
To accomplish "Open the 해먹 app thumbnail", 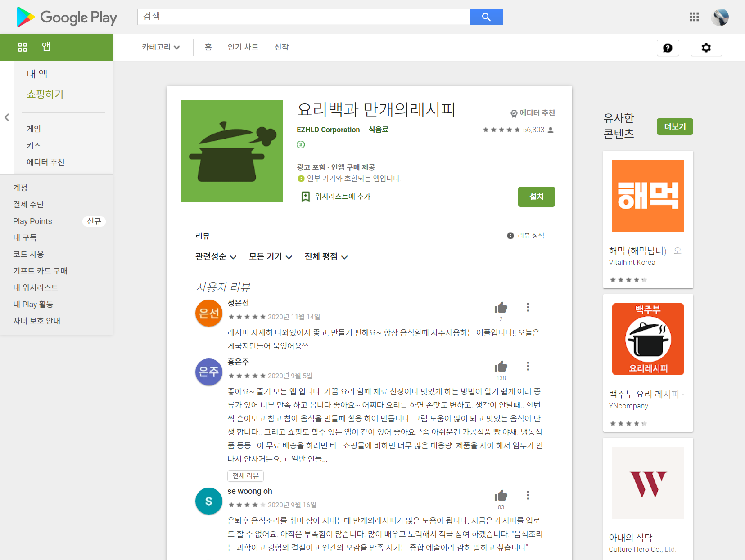I will click(x=648, y=196).
